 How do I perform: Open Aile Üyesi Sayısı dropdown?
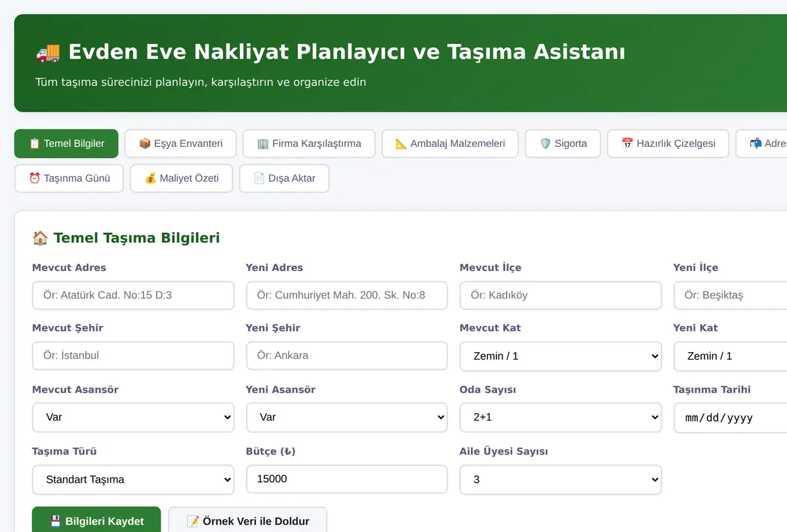pyautogui.click(x=561, y=480)
